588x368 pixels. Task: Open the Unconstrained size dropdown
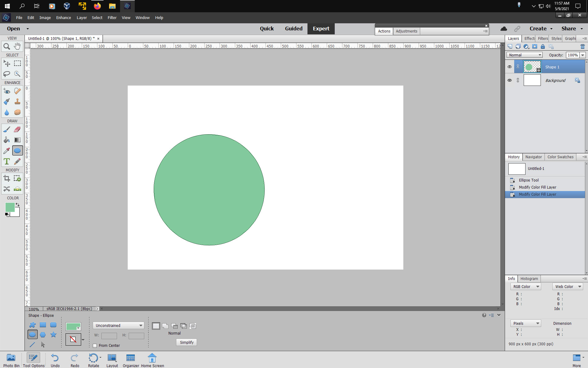[119, 325]
